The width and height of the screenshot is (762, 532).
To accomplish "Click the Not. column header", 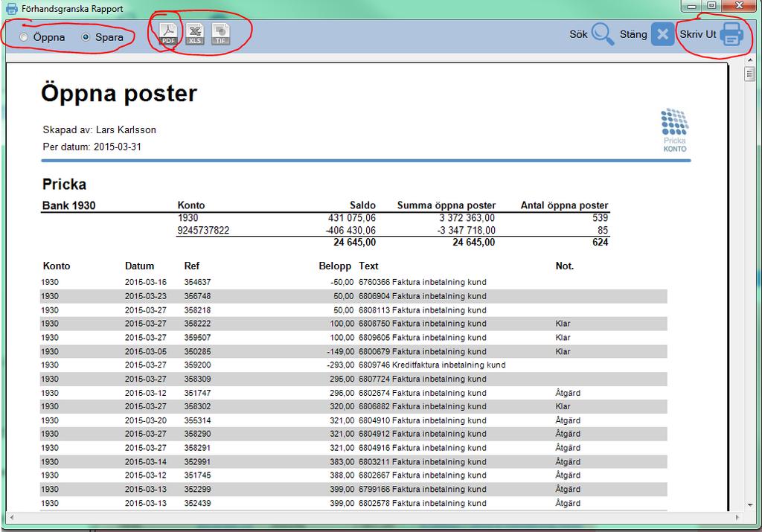I will click(x=565, y=266).
